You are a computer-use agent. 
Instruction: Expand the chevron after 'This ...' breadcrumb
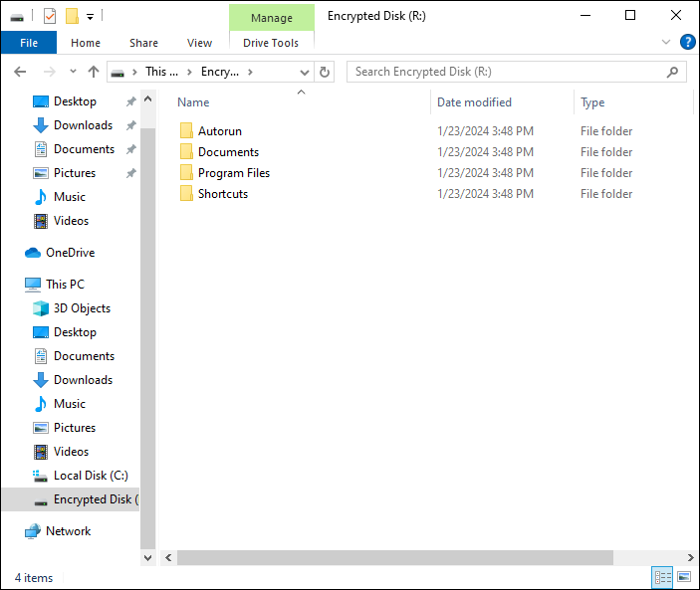tap(189, 72)
